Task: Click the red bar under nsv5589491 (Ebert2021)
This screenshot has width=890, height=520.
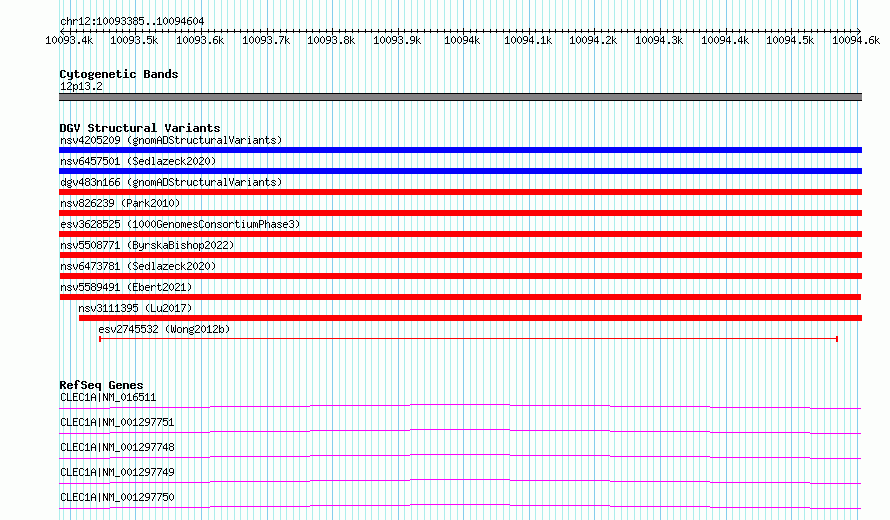Action: click(x=460, y=297)
